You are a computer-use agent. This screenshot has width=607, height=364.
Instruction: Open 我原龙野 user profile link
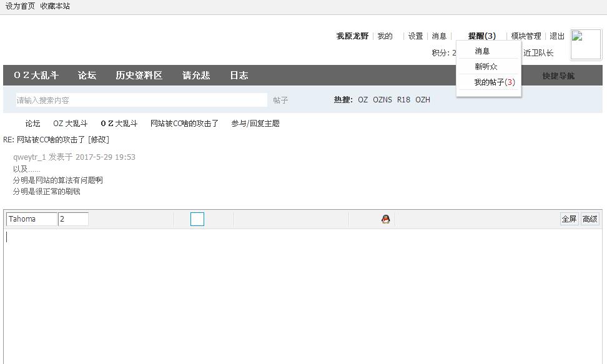(x=352, y=36)
